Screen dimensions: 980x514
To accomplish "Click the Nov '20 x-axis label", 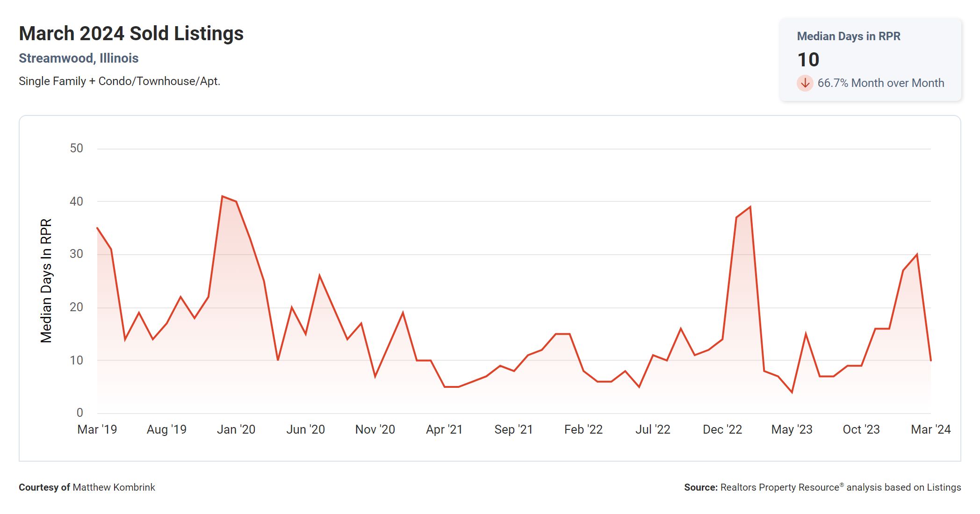I will [375, 429].
